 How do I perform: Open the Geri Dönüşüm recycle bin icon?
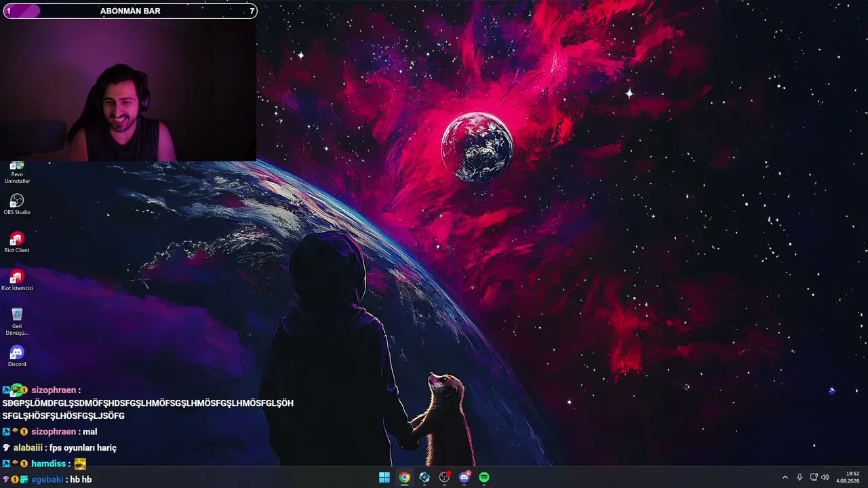(x=17, y=321)
